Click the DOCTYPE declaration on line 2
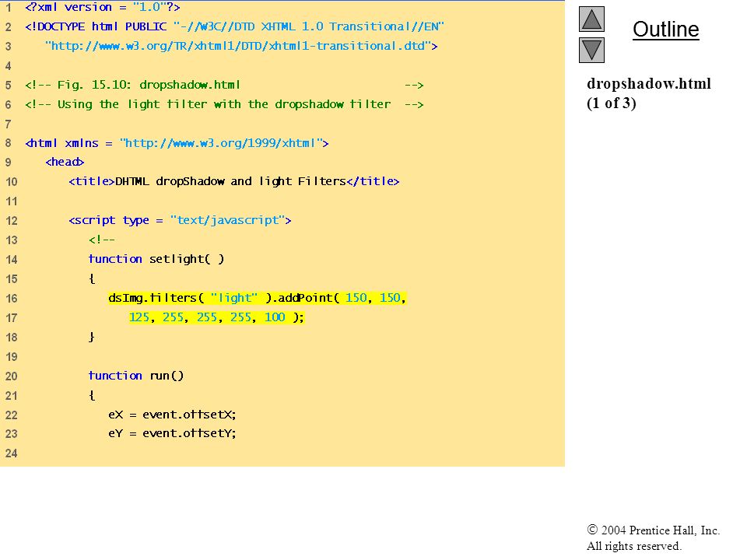Screen dimensions: 747x560 [x=234, y=26]
